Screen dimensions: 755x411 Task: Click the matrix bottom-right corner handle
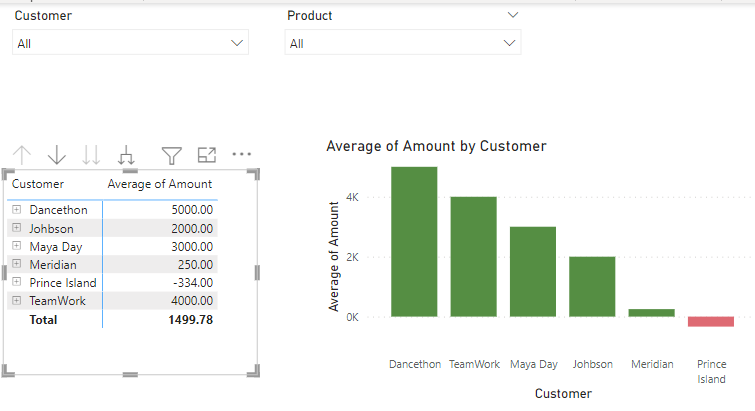254,371
